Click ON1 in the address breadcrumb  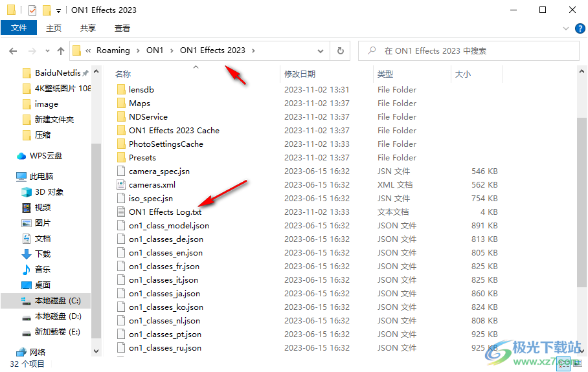tap(155, 50)
